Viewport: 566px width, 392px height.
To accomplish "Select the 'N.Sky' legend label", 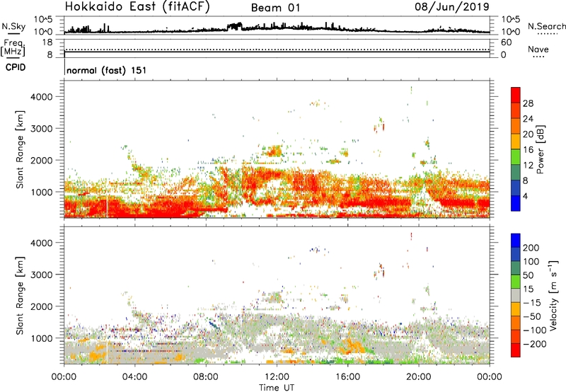I will click(x=13, y=26).
